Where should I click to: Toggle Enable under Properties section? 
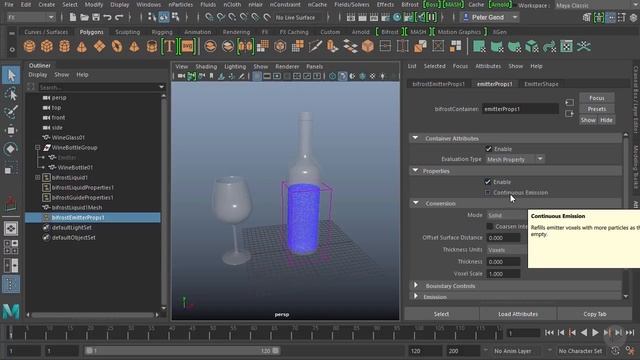click(x=488, y=182)
